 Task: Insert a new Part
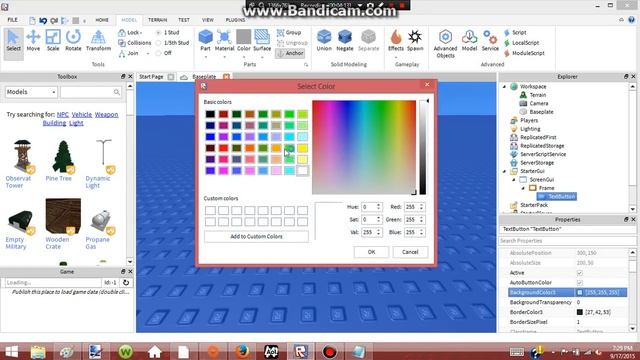(x=205, y=40)
